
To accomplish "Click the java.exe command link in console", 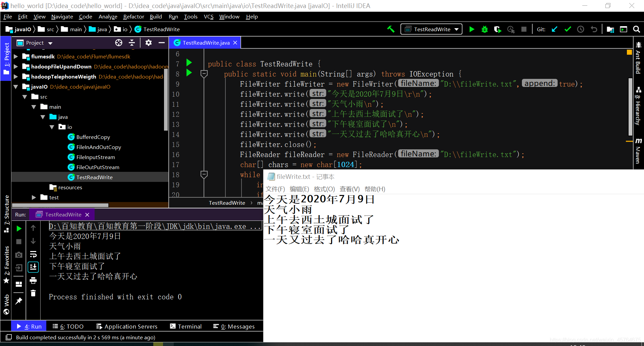I will tap(155, 227).
